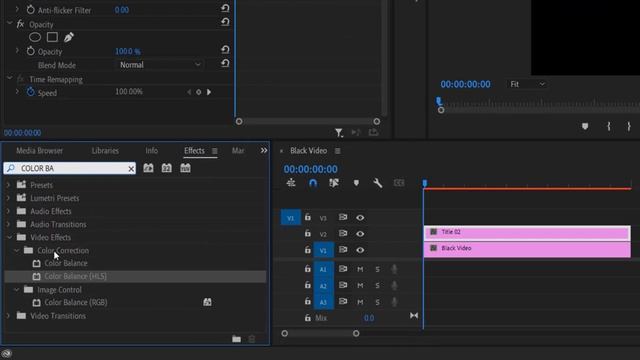The height and width of the screenshot is (360, 640).
Task: Go to the previous Speed keyframe
Action: pos(189,92)
